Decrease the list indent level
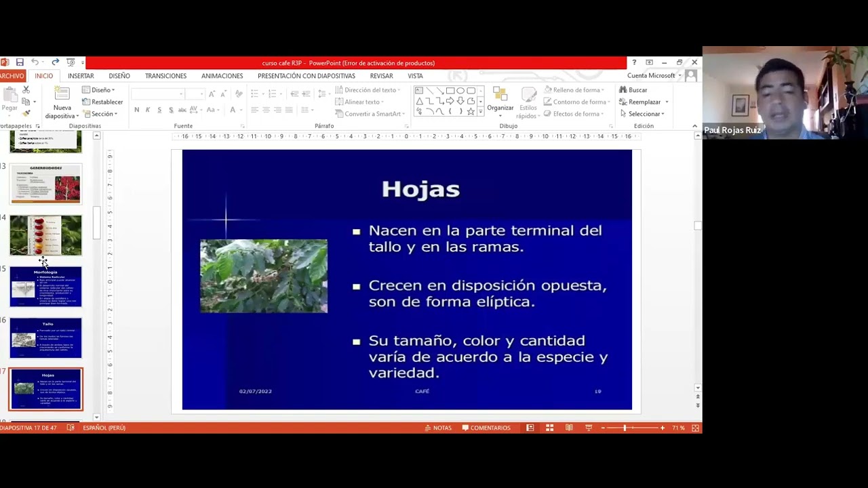This screenshot has height=488, width=868. point(294,94)
